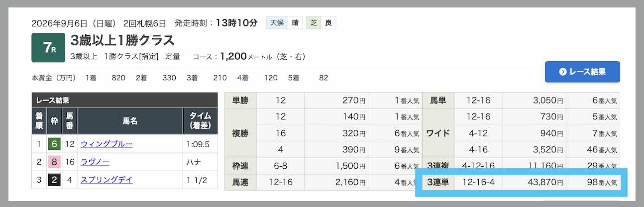
Task: Click the highlighted 3連単 12-16-4 combination
Action: 478,183
